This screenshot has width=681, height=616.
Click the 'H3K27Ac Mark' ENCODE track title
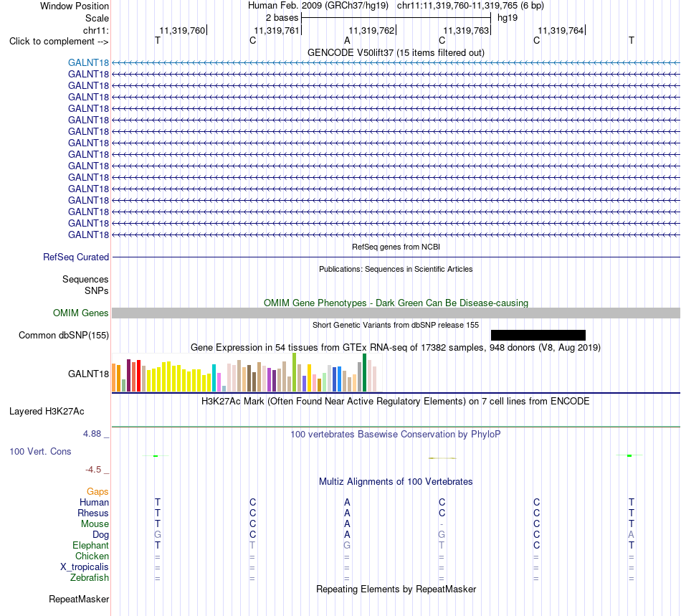click(396, 401)
